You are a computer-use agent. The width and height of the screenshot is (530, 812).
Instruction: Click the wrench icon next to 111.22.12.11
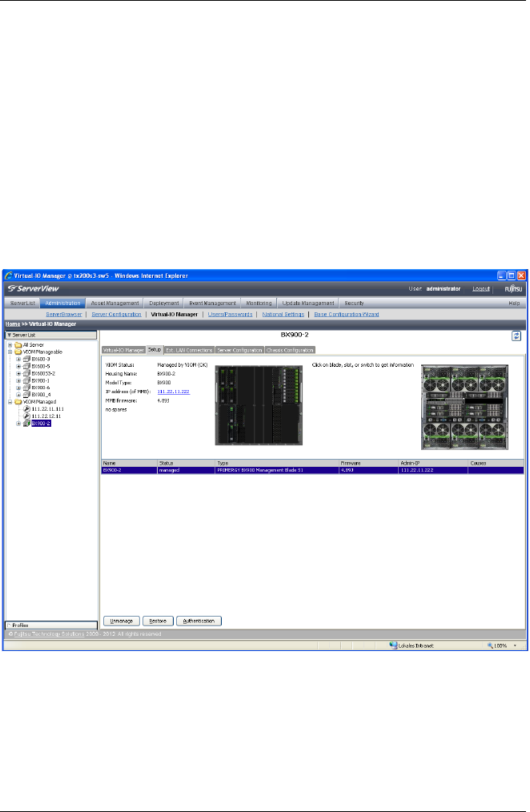[27, 416]
